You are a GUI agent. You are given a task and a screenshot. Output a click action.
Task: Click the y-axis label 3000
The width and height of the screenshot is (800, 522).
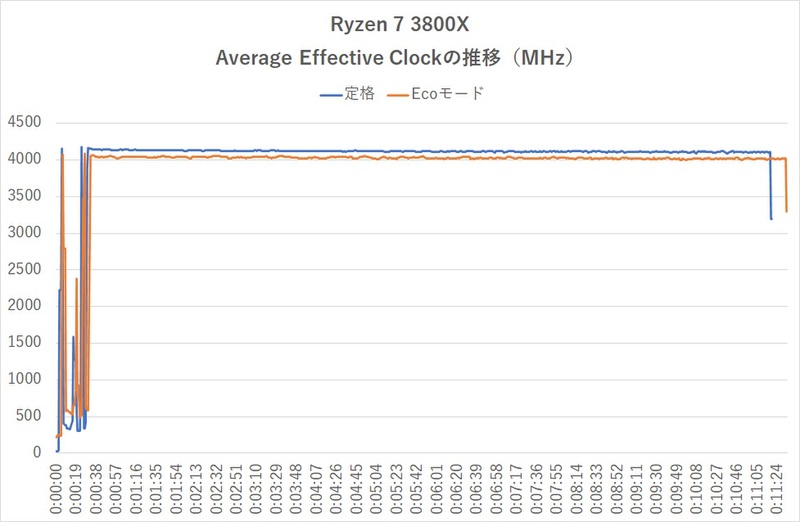click(24, 232)
